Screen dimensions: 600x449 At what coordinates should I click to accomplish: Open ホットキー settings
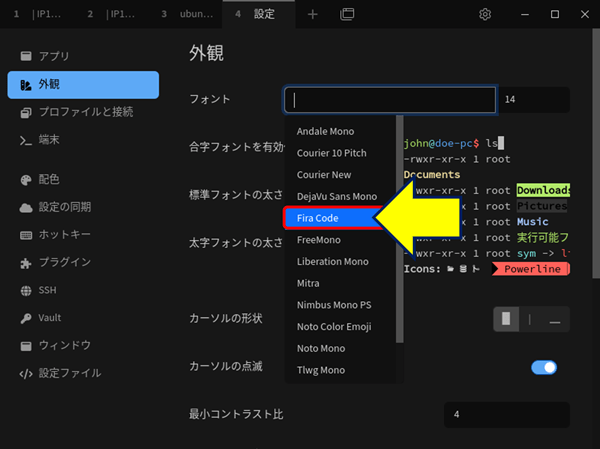(x=83, y=235)
